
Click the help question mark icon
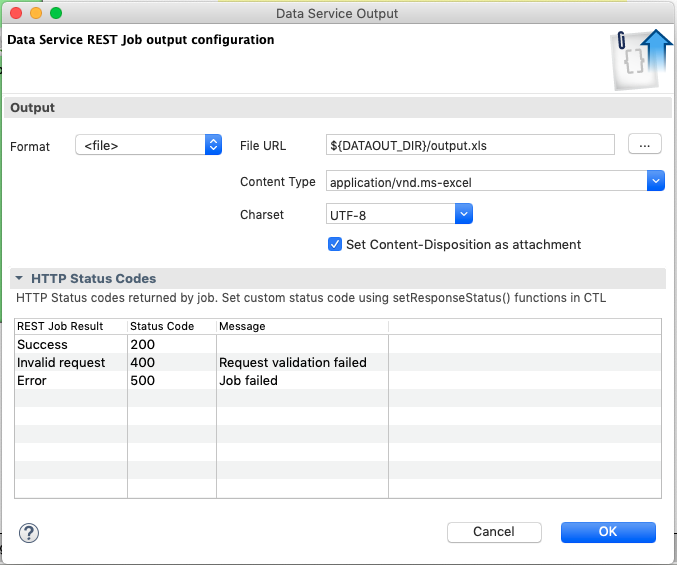tap(29, 532)
